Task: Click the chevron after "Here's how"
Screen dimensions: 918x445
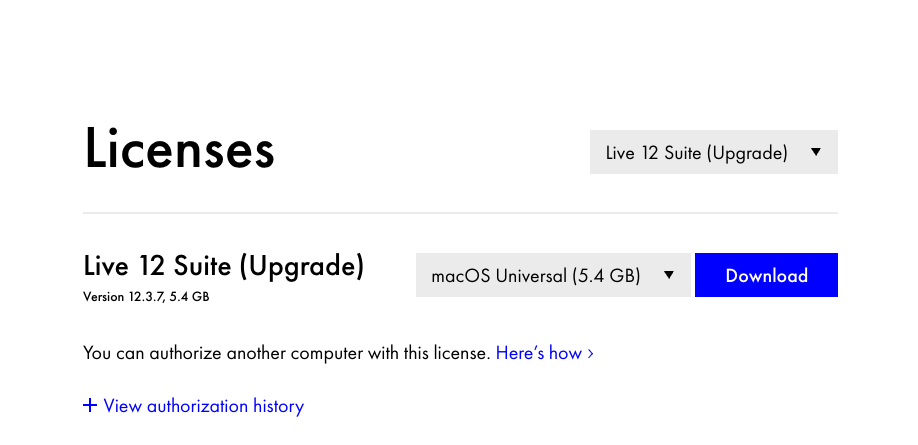Action: (x=590, y=353)
